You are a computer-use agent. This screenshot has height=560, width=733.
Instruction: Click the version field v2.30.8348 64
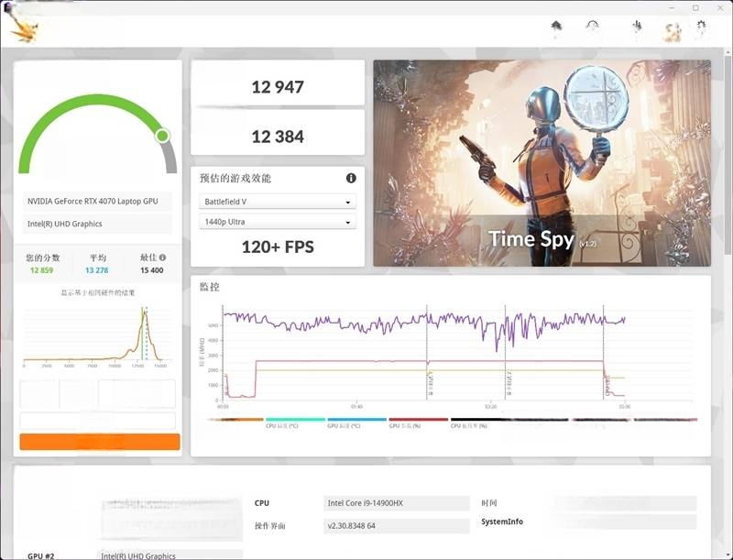coord(397,526)
